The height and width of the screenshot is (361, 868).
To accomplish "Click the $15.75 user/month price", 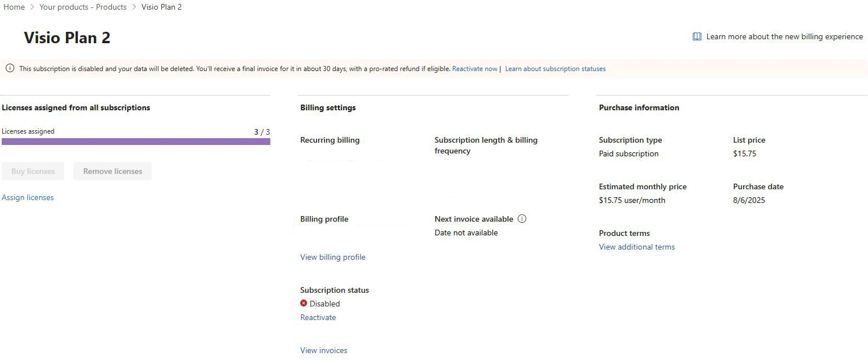I will (x=632, y=201).
